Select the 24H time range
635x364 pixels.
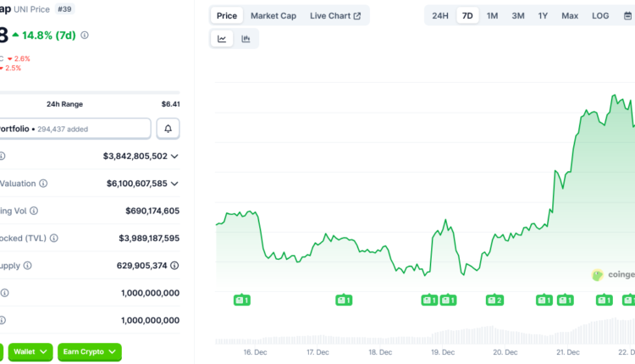coord(440,15)
